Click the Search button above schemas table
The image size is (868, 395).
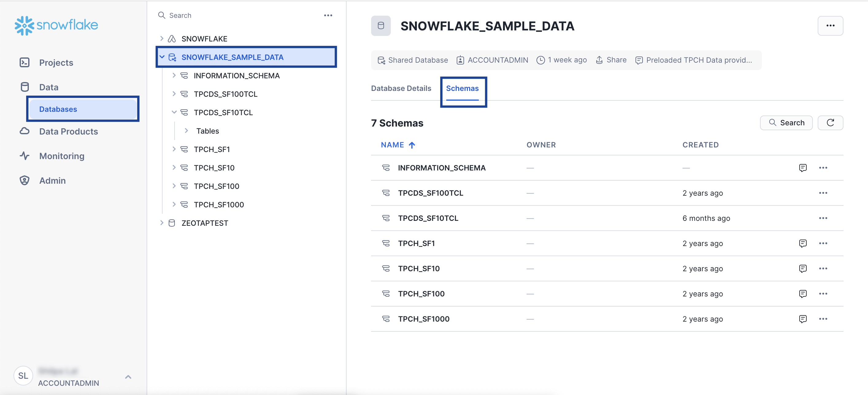click(786, 123)
